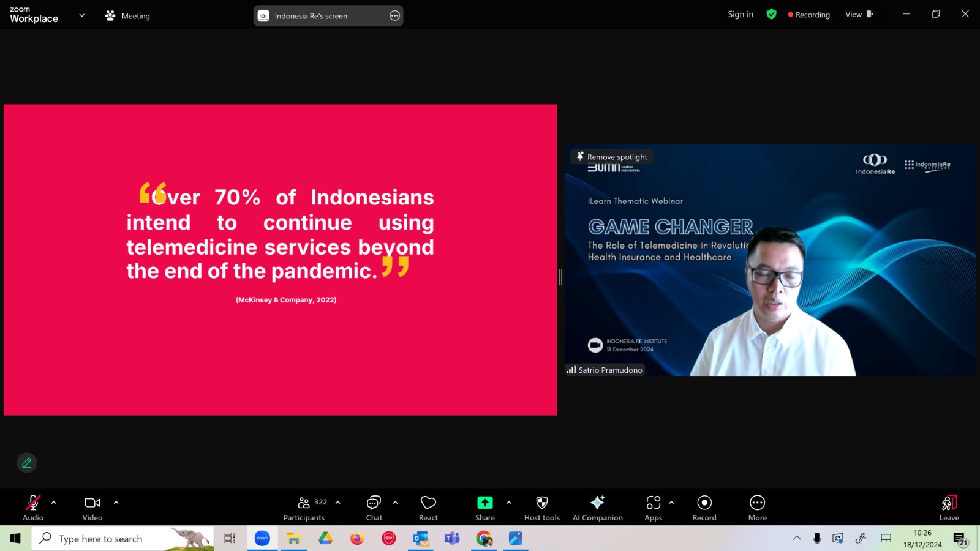Click Remove spotlight on speaker video
The image size is (980, 551).
[x=611, y=157]
